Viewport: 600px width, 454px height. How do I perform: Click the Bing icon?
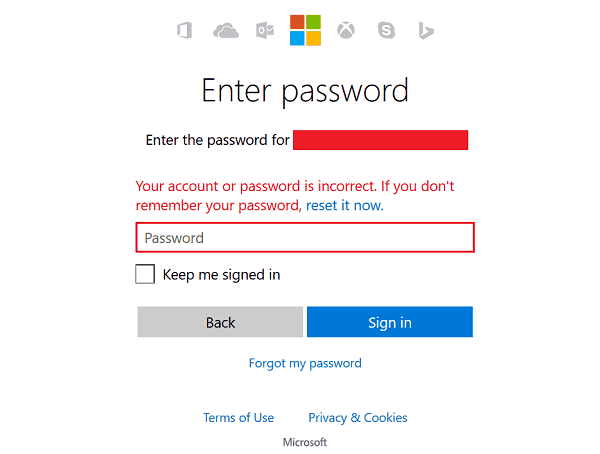pos(425,30)
